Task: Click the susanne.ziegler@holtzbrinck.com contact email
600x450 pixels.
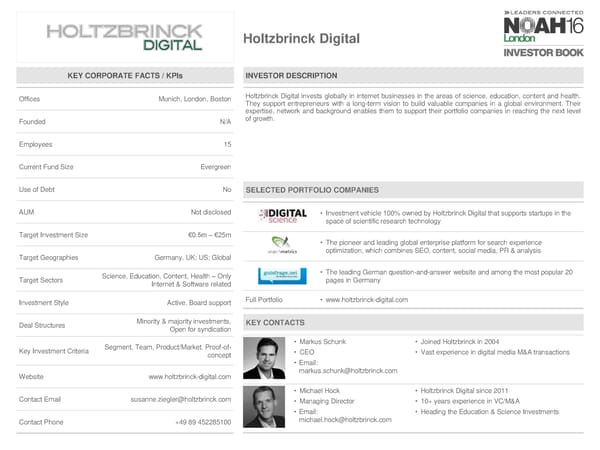Action: coord(180,399)
